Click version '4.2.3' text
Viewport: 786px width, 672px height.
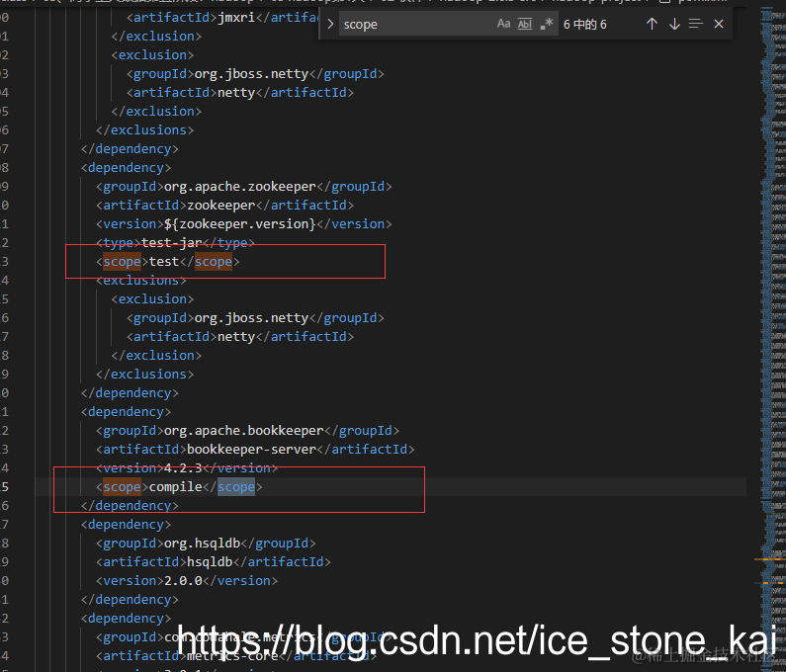pos(183,468)
